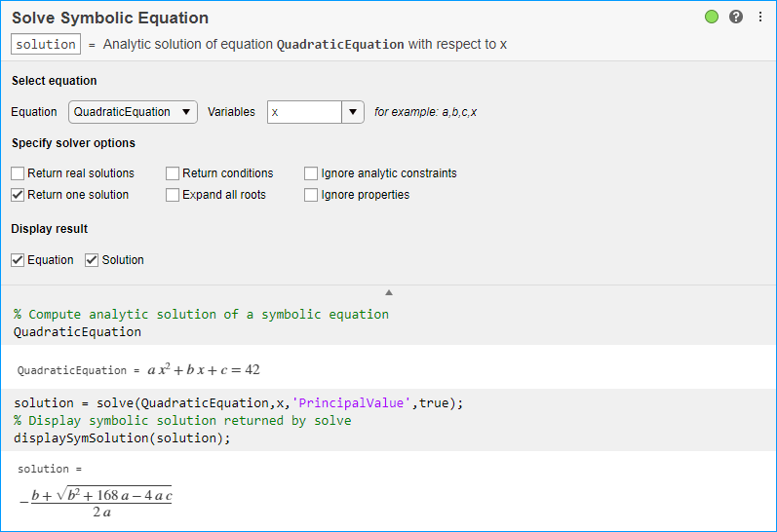
Task: Uncheck Return one solution
Action: coord(19,195)
